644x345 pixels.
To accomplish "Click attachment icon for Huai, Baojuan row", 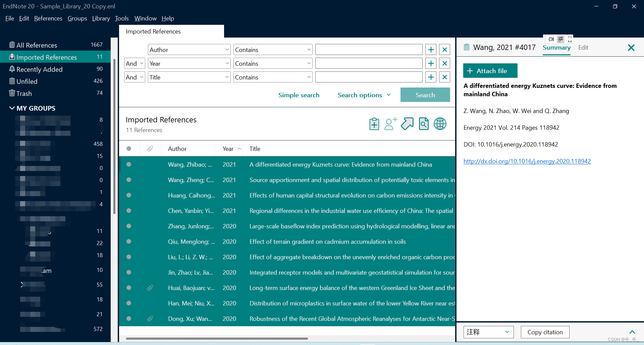I will pos(150,288).
